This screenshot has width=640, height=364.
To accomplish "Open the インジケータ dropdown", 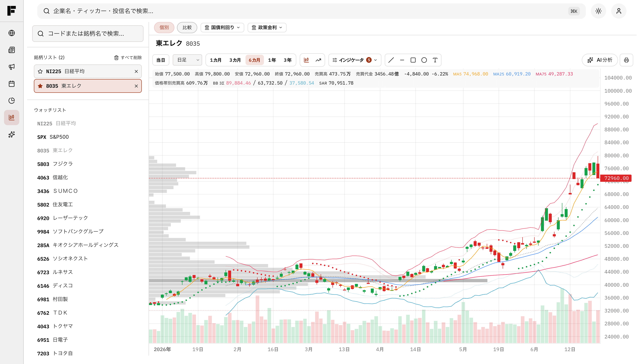I will tap(355, 60).
